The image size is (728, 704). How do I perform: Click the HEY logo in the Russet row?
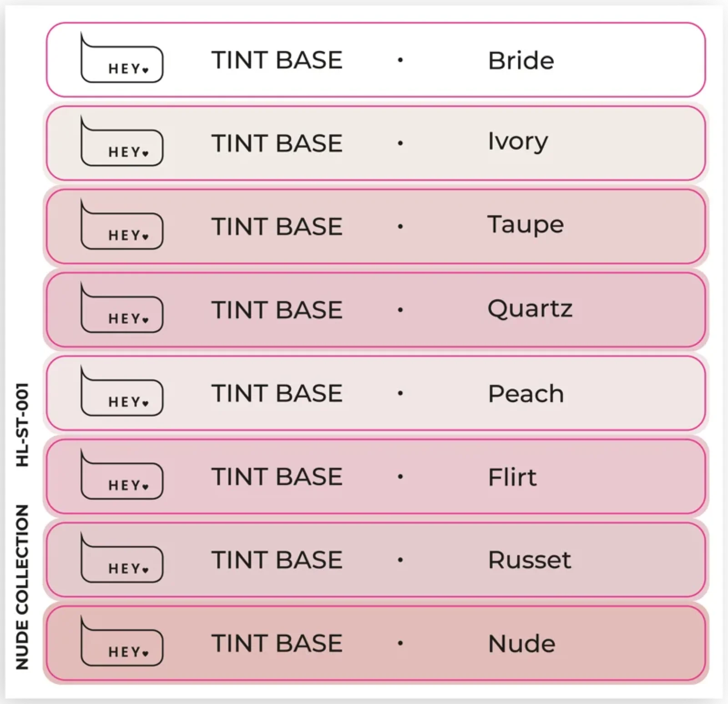(x=122, y=557)
